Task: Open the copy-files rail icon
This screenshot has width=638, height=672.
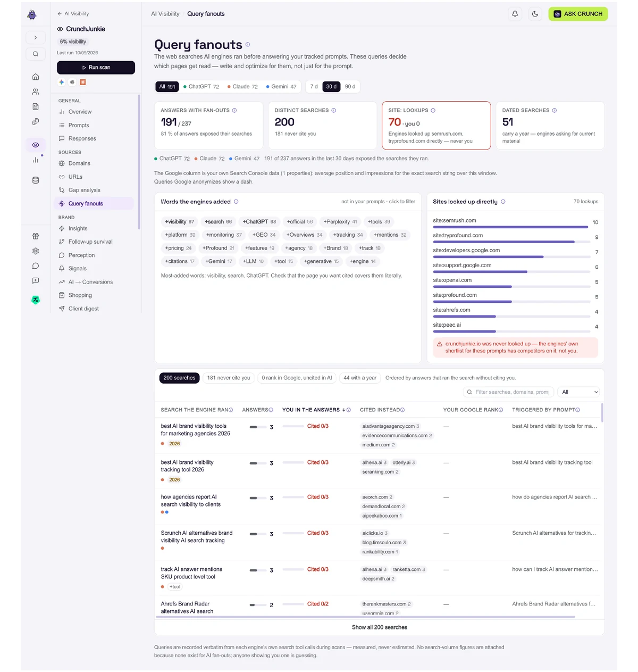Action: [36, 121]
